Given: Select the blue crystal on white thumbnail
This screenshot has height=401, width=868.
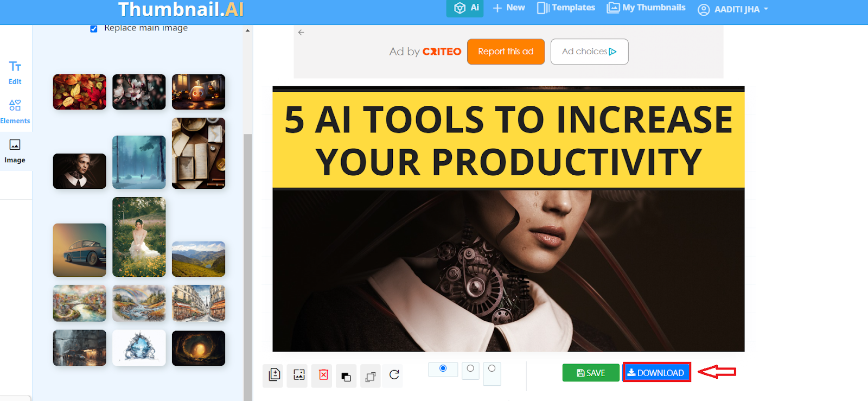Looking at the screenshot, I should 139,348.
